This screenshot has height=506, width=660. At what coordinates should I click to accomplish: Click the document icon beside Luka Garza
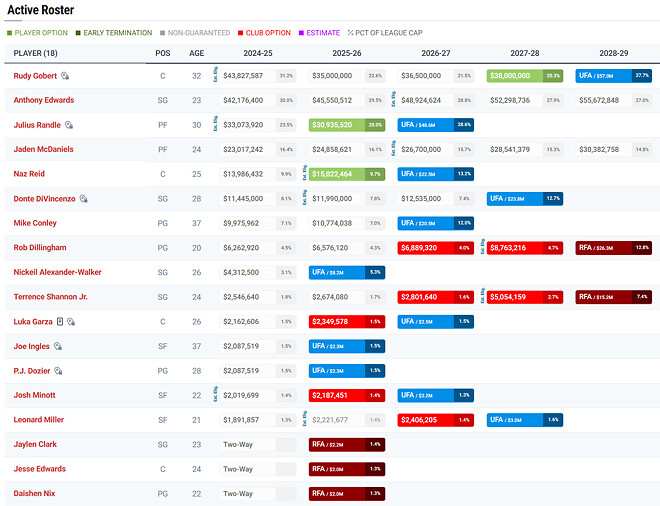[60, 321]
